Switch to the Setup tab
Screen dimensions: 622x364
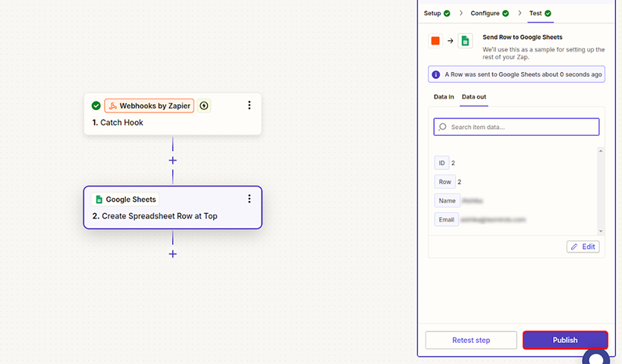pos(437,14)
